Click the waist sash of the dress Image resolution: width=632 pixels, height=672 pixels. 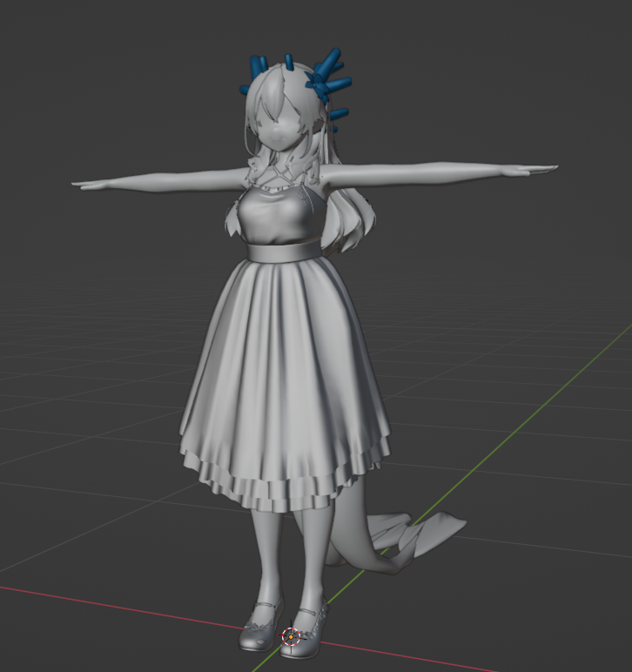click(x=285, y=252)
